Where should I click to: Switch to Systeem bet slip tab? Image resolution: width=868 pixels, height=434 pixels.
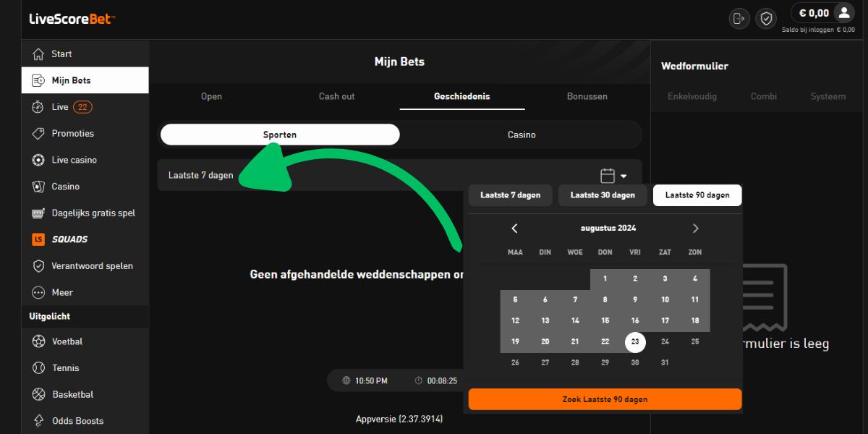point(827,96)
